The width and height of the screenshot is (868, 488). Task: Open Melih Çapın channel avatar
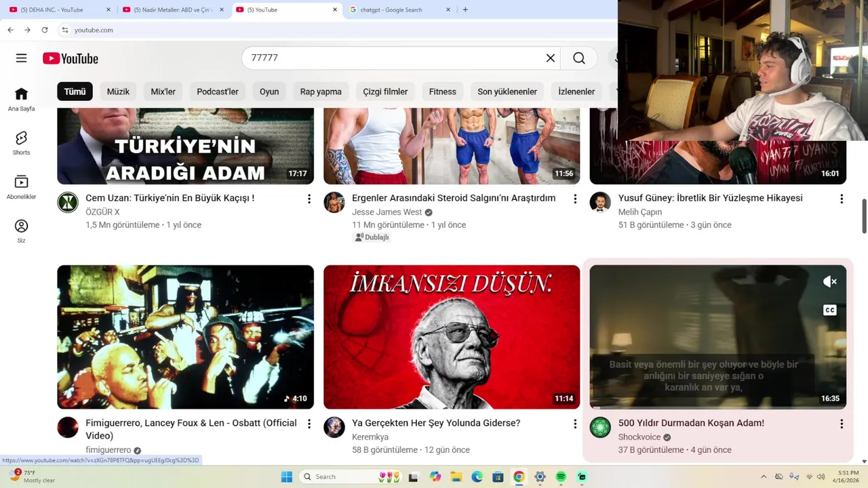tap(600, 202)
